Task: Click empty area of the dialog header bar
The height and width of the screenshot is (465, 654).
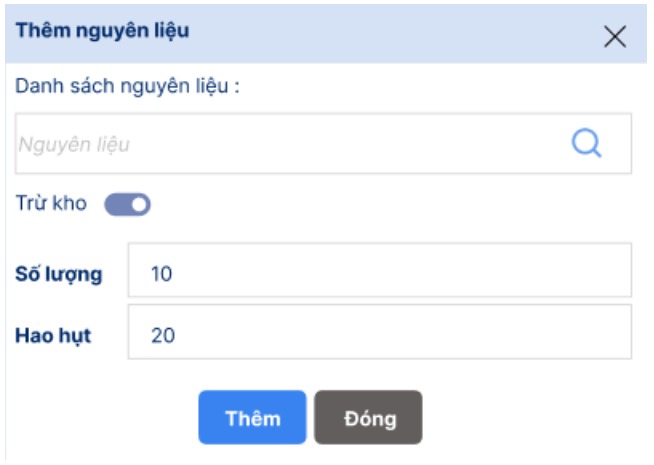Action: point(400,32)
